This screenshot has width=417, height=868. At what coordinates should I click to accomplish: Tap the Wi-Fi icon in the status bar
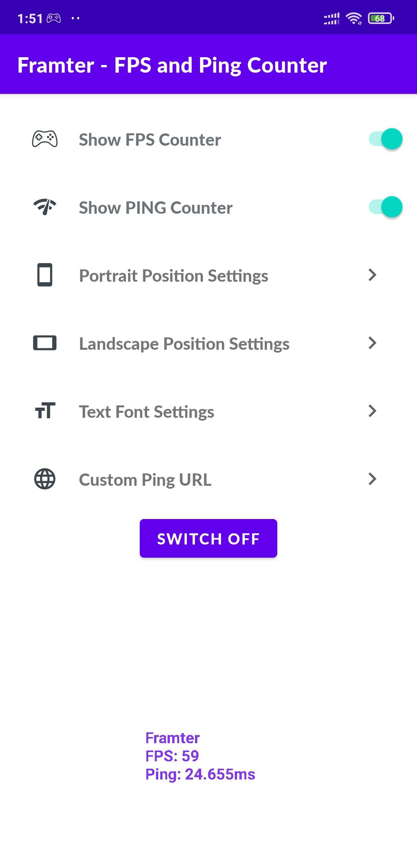pos(354,18)
